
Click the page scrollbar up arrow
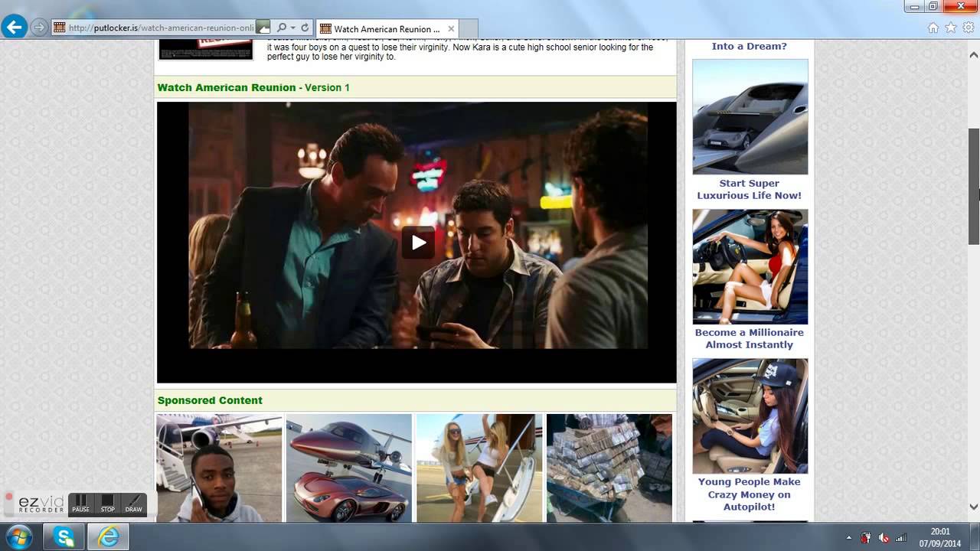coord(974,54)
